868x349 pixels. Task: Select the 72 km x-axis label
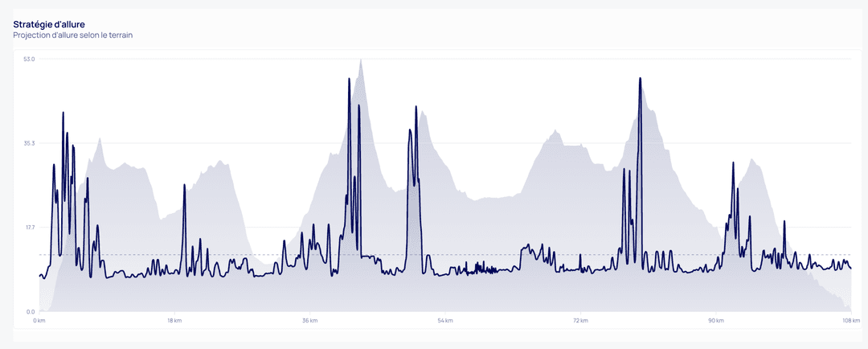pyautogui.click(x=580, y=321)
